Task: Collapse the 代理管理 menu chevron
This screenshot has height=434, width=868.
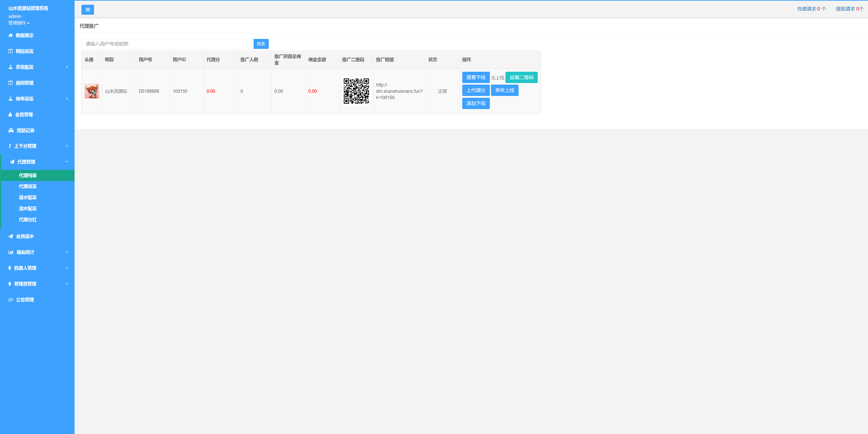Action: click(x=66, y=162)
